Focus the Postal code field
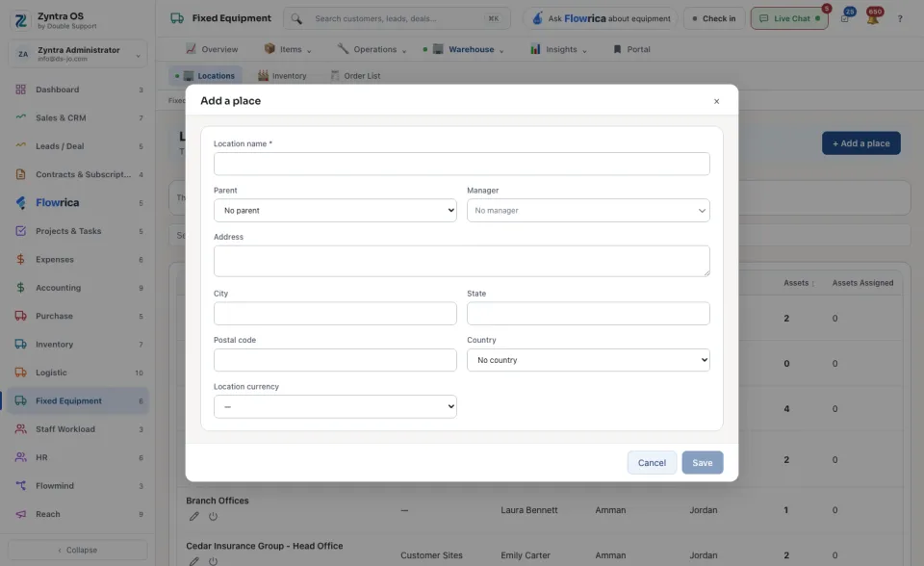924x566 pixels. 335,360
